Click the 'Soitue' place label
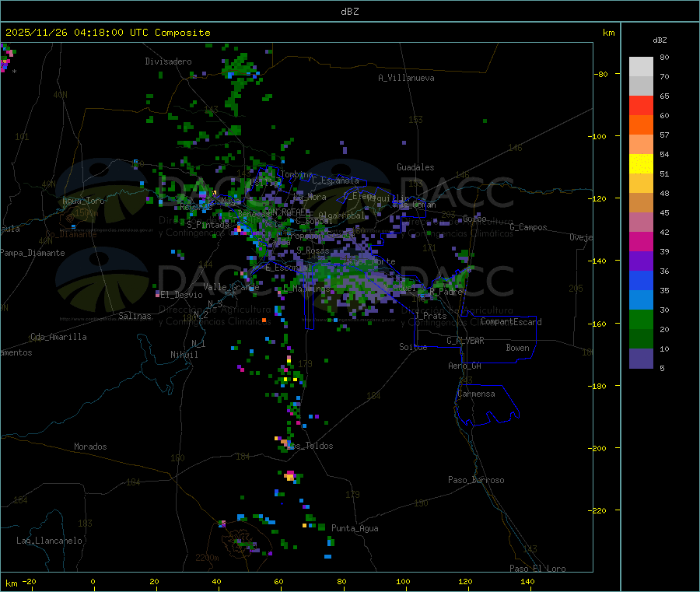 [x=413, y=347]
